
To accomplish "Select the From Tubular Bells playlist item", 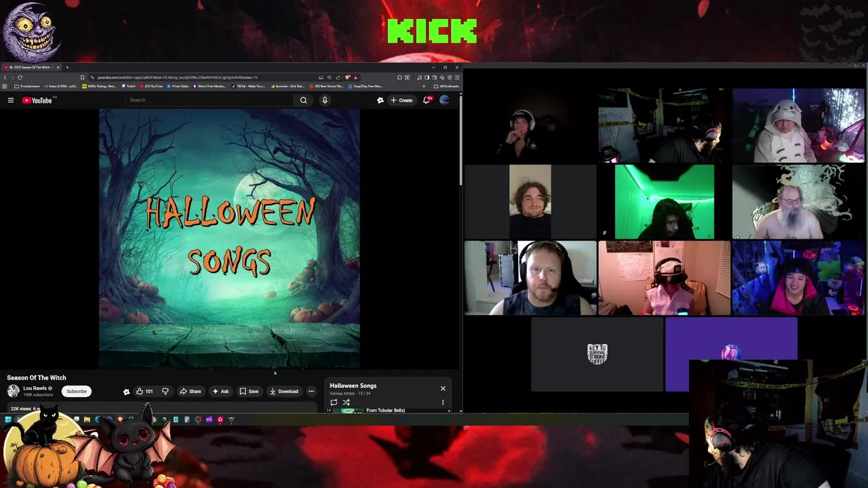I will 385,410.
